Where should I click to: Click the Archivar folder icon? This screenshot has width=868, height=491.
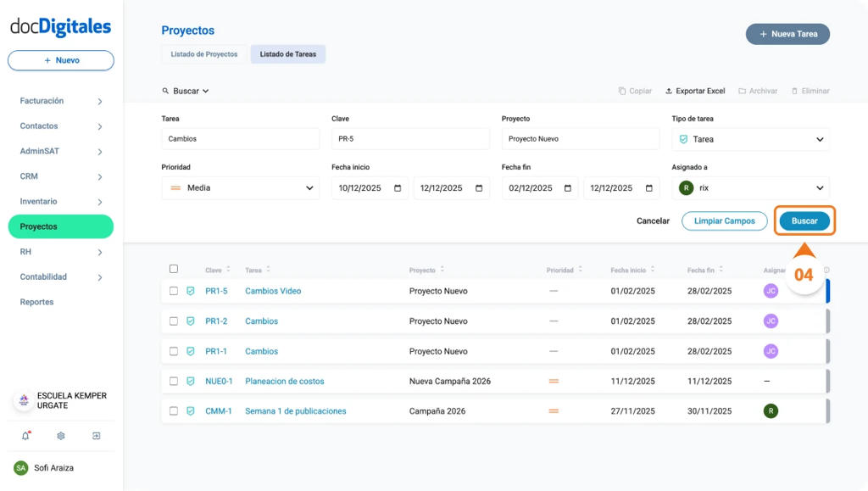click(743, 91)
